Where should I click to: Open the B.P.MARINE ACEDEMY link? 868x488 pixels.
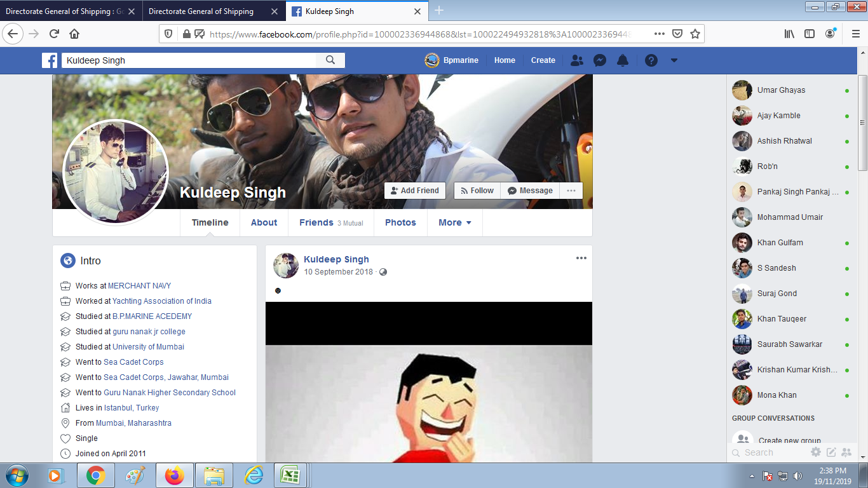153,316
